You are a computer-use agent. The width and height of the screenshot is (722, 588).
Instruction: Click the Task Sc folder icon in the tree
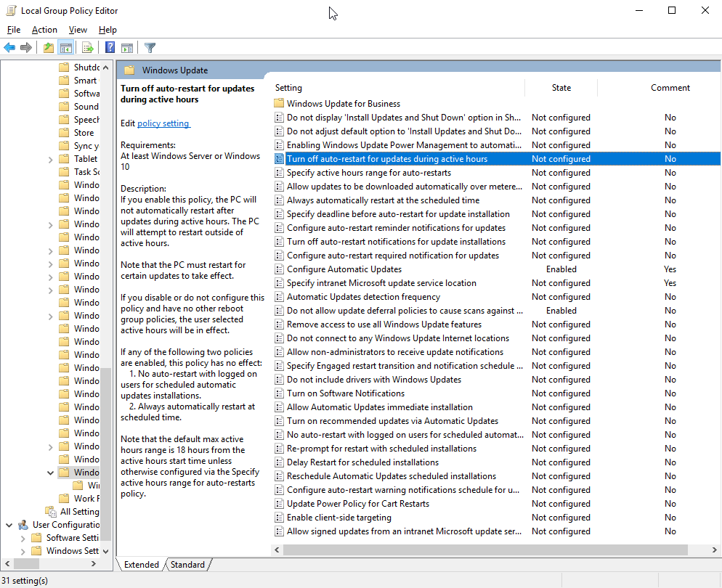click(64, 171)
